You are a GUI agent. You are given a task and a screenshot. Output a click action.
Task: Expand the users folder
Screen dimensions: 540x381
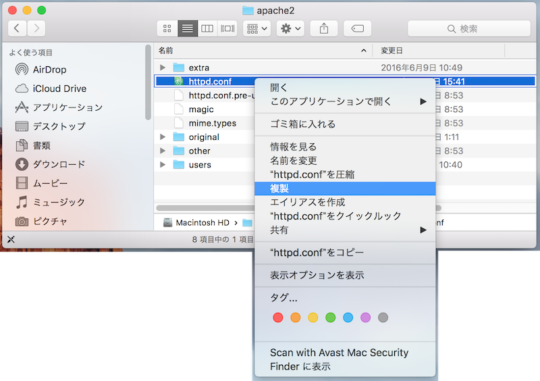pos(163,165)
